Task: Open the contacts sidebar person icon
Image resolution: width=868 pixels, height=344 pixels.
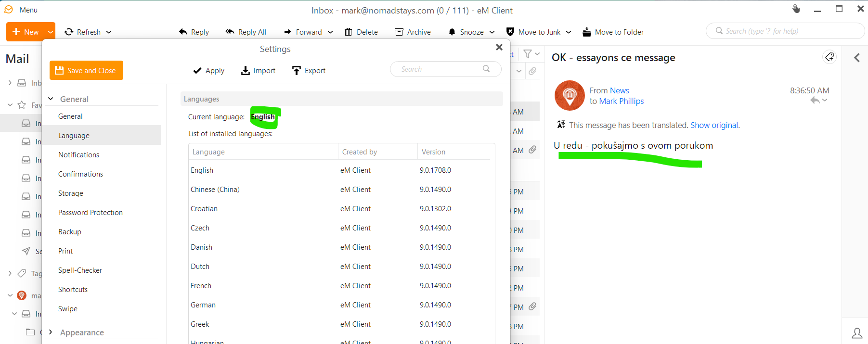Action: 857,332
